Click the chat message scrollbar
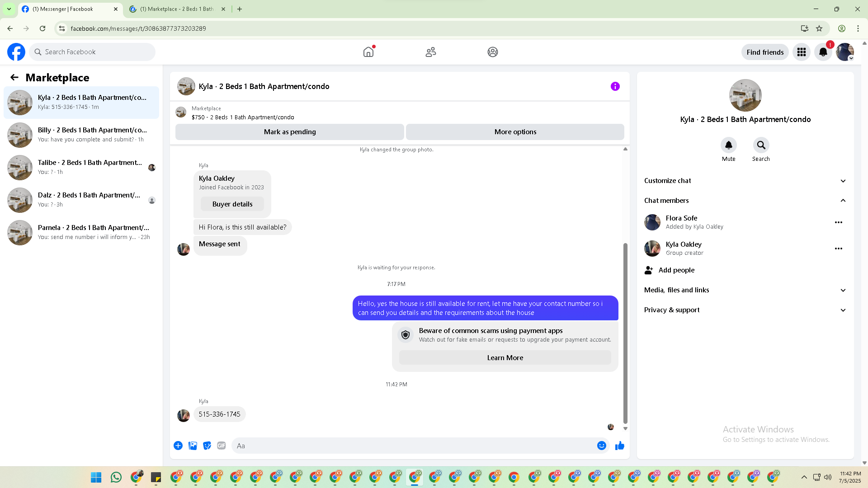868x488 pixels. pyautogui.click(x=625, y=332)
